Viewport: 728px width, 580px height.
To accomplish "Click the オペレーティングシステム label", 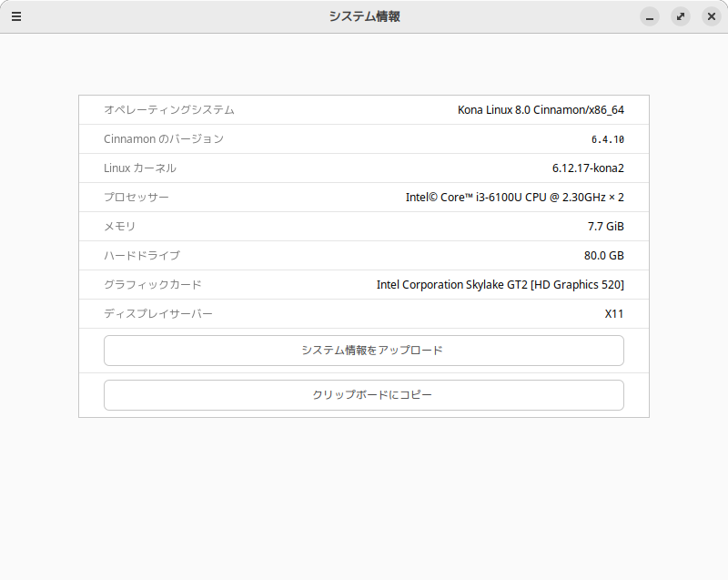I will [169, 110].
